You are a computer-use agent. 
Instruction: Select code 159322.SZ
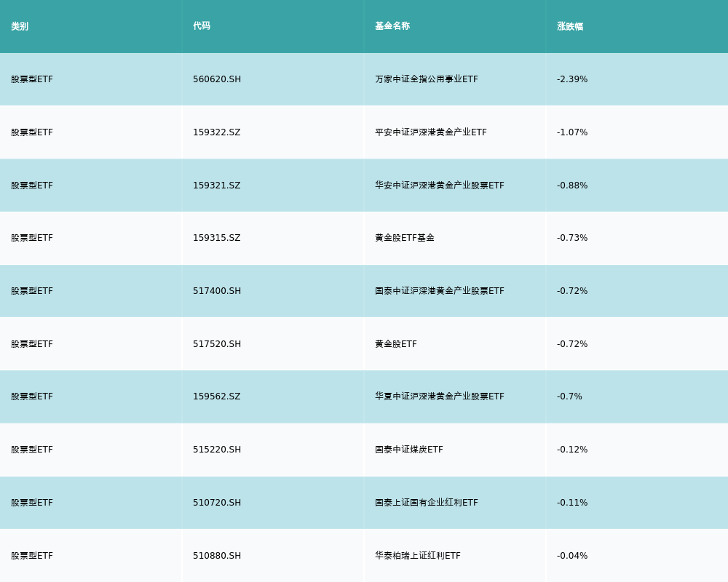(217, 132)
